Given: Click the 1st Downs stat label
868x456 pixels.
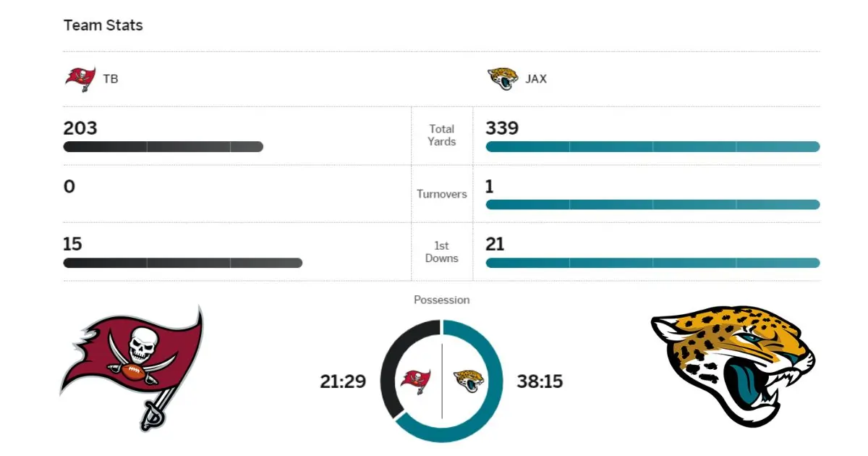Looking at the screenshot, I should 442,252.
